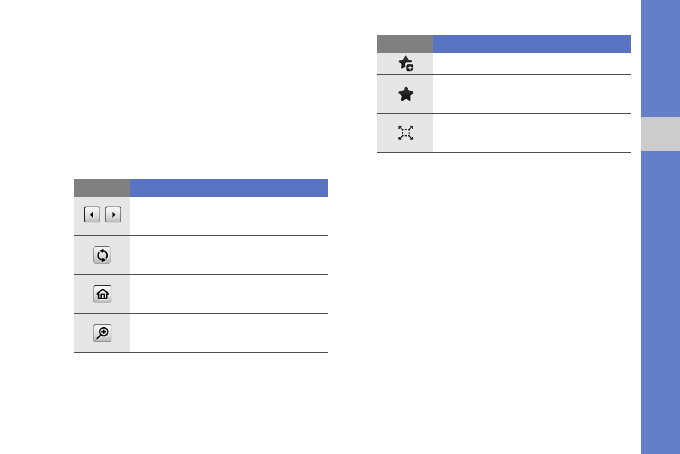Click the forward arrow icon
680x454 pixels.
(113, 216)
